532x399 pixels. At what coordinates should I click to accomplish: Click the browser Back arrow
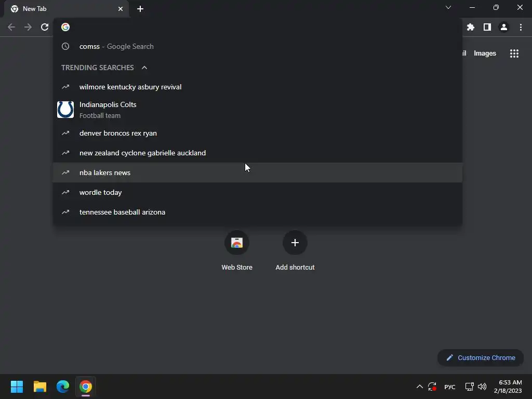coord(11,27)
